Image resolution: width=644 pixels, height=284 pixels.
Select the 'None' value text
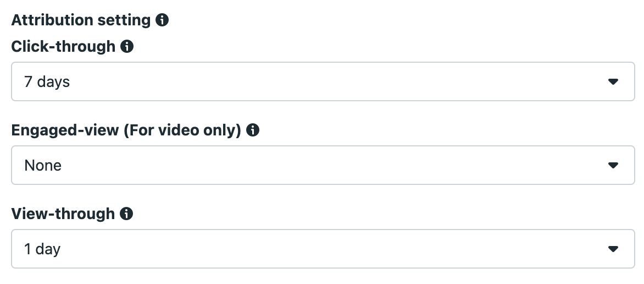click(43, 166)
